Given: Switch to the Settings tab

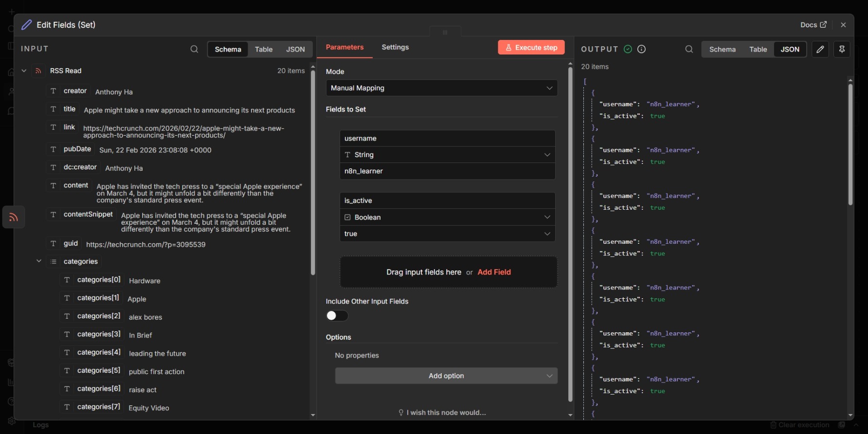Looking at the screenshot, I should click(395, 47).
